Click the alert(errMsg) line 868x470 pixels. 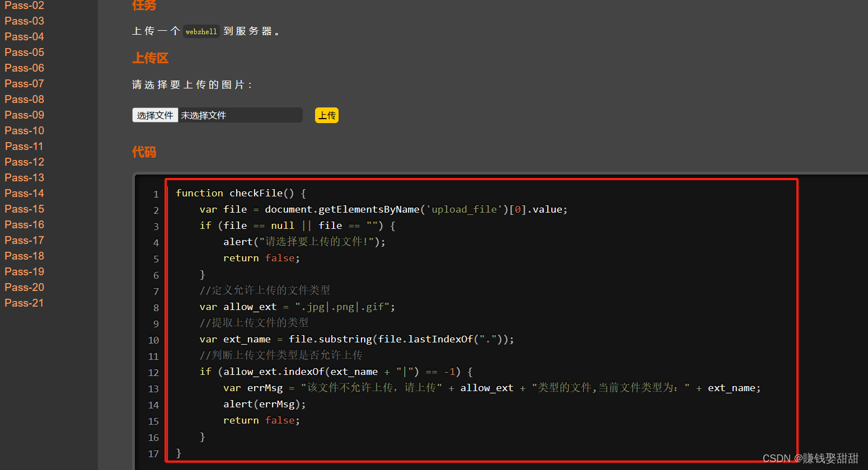(x=265, y=404)
